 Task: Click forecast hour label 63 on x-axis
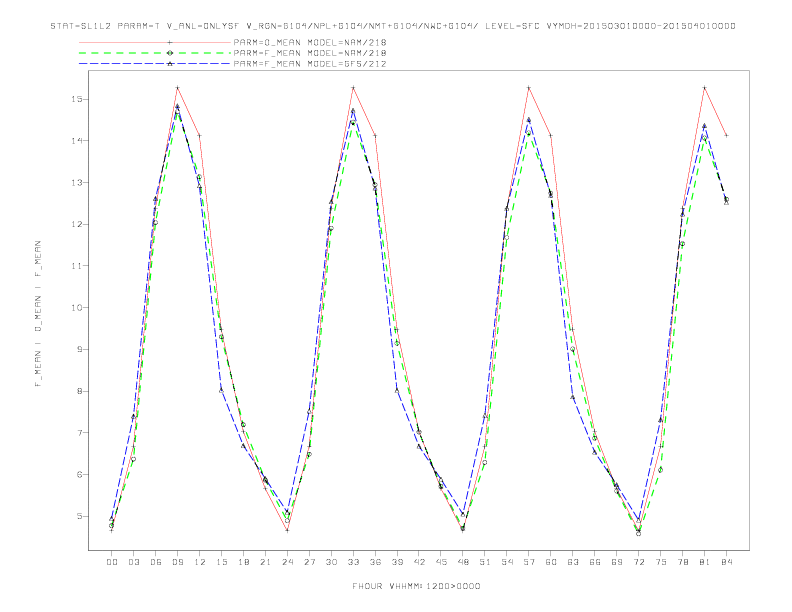pyautogui.click(x=573, y=562)
